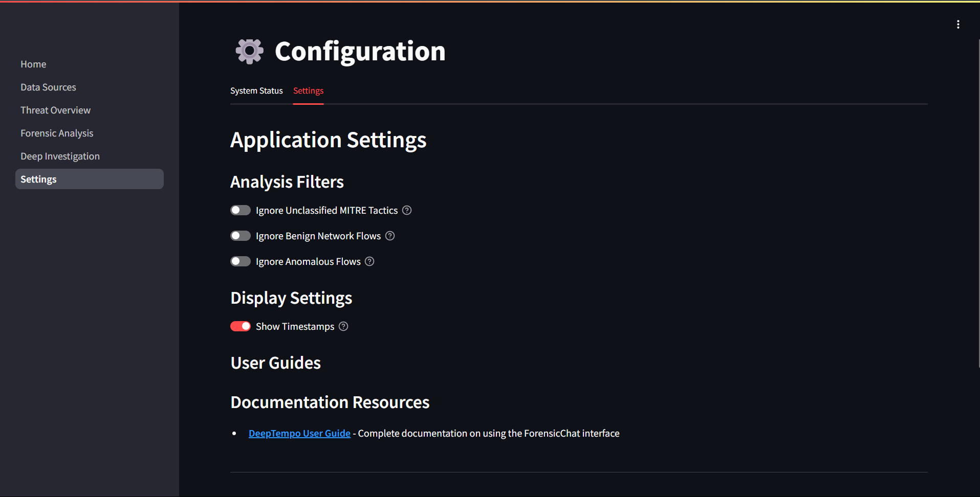Toggle the Ignore Anomalous Flows switch
Viewport: 980px width, 497px height.
pyautogui.click(x=241, y=261)
